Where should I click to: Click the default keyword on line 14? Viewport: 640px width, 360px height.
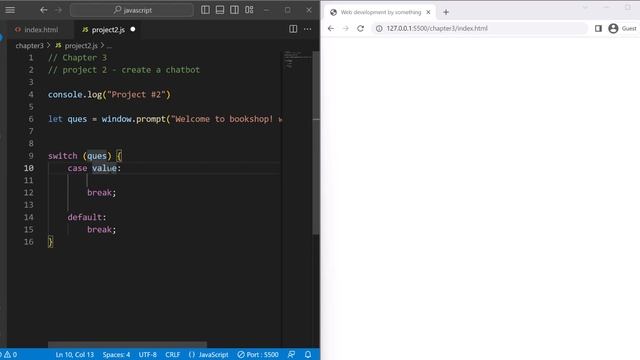click(x=84, y=217)
